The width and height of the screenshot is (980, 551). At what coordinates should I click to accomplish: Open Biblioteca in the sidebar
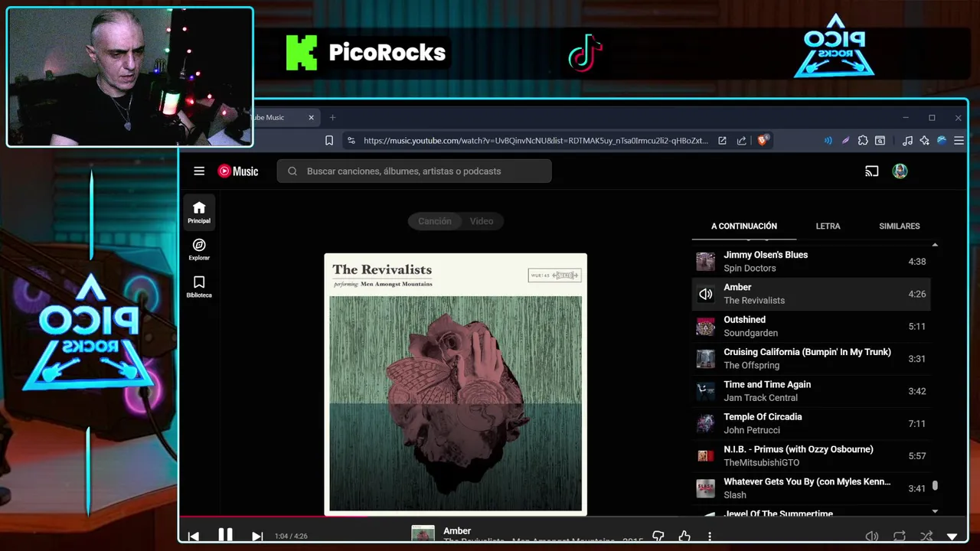(x=199, y=287)
